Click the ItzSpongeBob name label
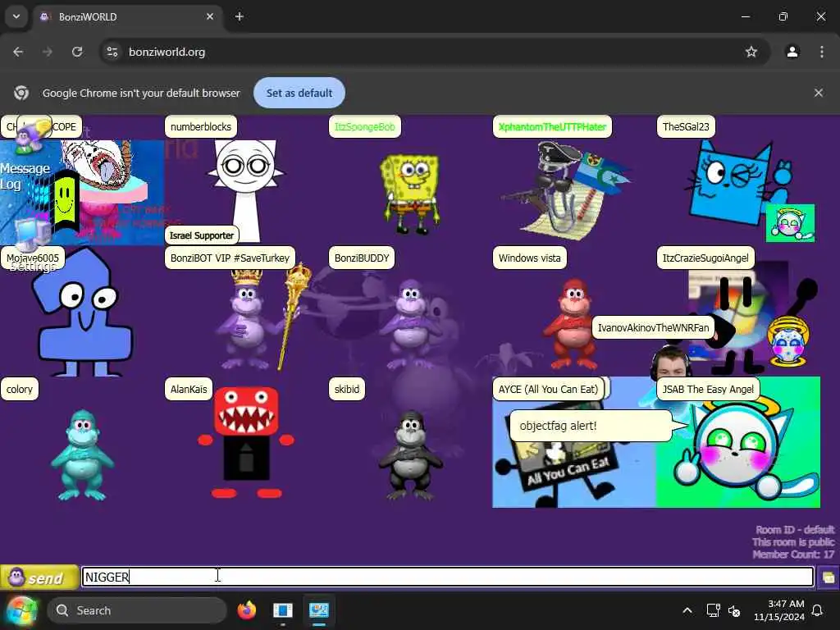Image resolution: width=840 pixels, height=630 pixels. (x=365, y=127)
